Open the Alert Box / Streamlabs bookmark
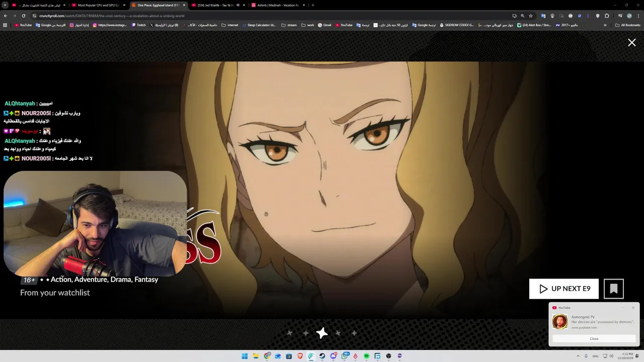 click(x=534, y=25)
